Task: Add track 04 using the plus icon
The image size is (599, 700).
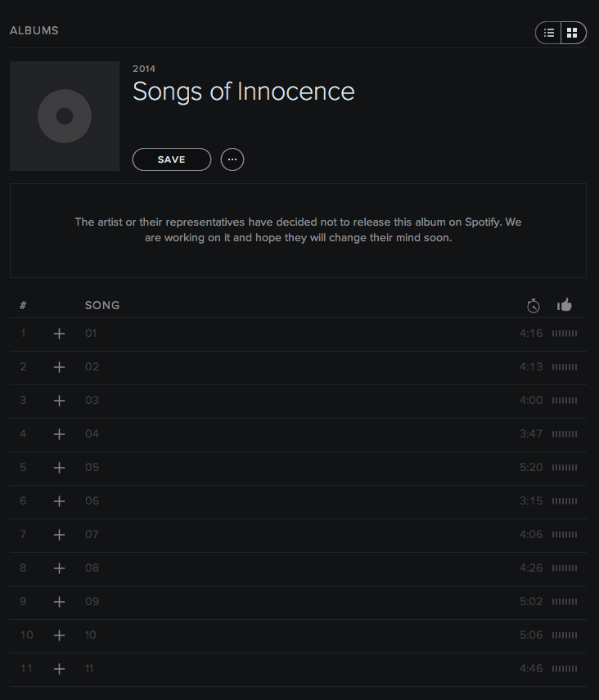Action: click(x=59, y=434)
